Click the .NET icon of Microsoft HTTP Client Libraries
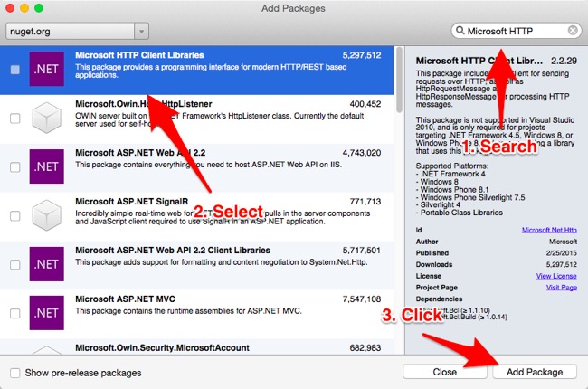Viewport: 588px width, 389px height. tap(46, 69)
